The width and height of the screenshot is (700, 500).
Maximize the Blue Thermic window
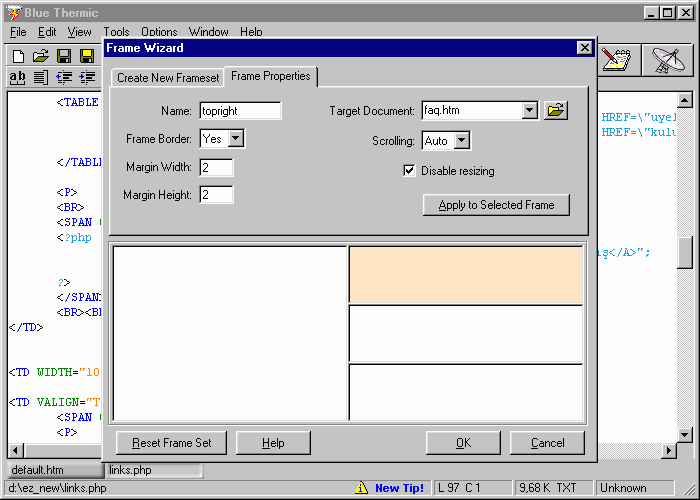[x=668, y=12]
